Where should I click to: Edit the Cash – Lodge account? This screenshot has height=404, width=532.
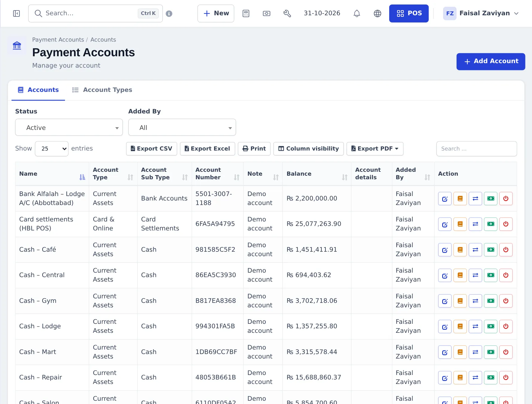[445, 326]
